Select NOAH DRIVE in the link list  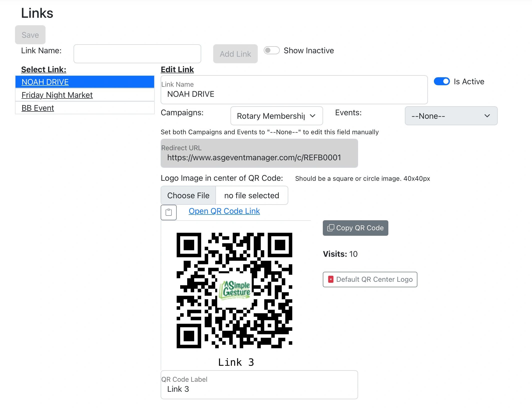(x=45, y=82)
